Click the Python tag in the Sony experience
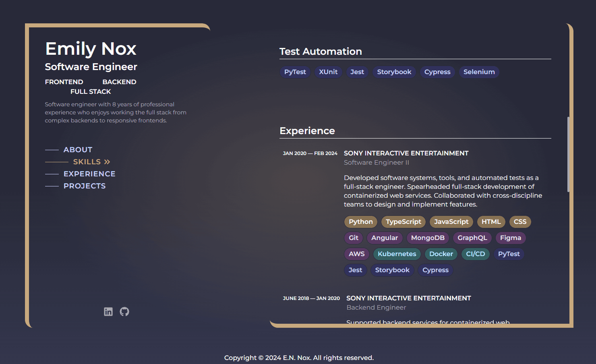 pyautogui.click(x=360, y=221)
